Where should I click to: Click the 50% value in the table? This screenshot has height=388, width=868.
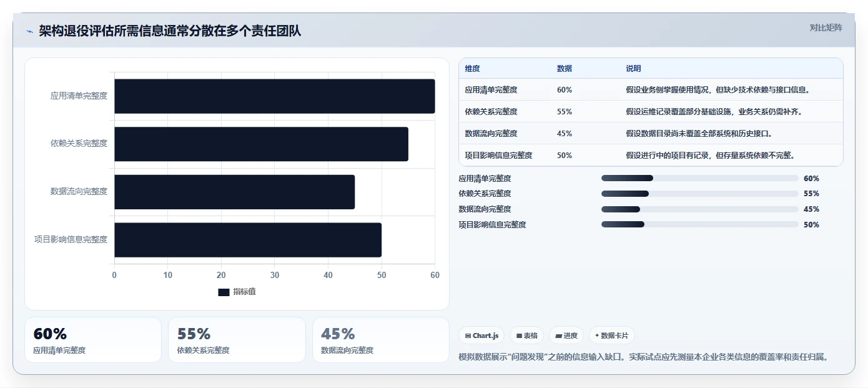565,156
